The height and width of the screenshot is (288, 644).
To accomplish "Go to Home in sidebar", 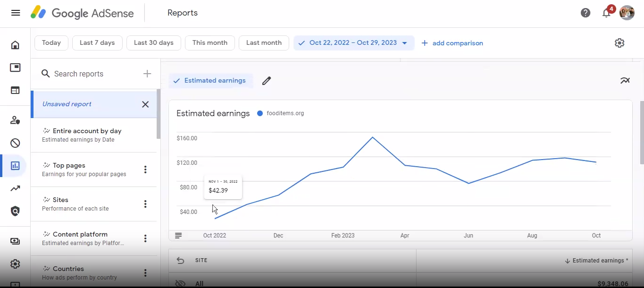I will pos(15,45).
